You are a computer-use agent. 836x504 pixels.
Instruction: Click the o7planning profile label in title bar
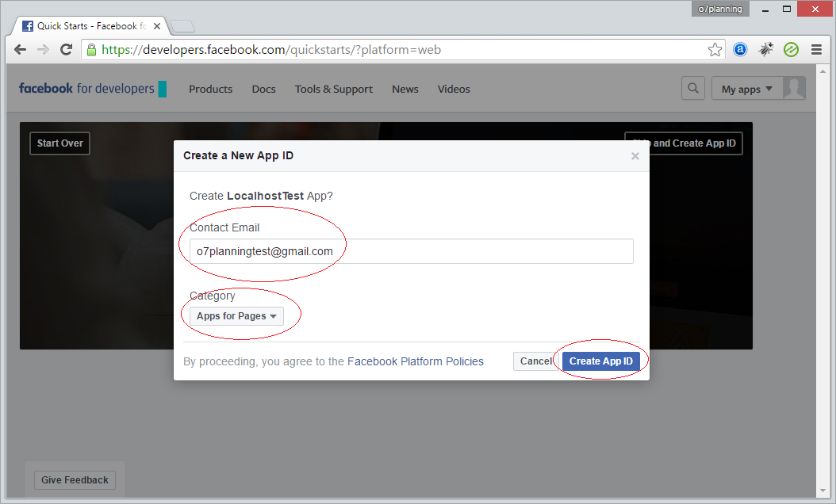point(720,9)
